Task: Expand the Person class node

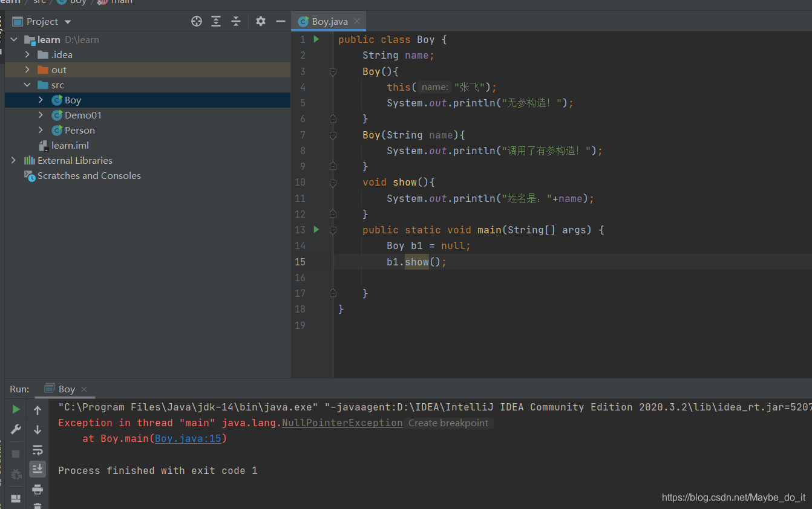Action: pos(41,130)
